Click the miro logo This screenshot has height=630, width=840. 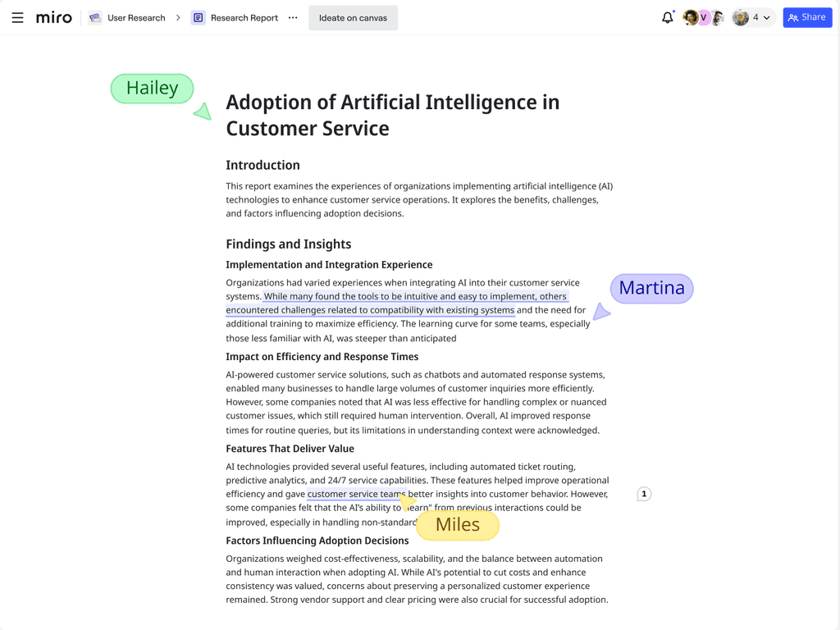coord(52,17)
